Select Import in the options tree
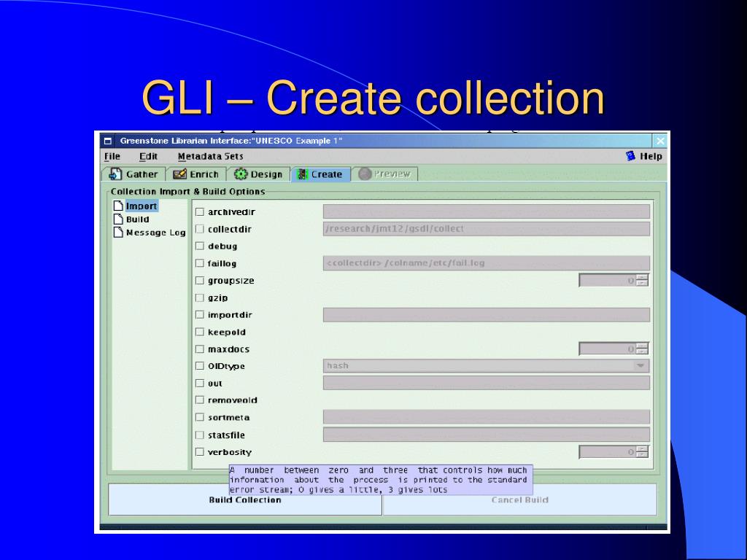 142,206
